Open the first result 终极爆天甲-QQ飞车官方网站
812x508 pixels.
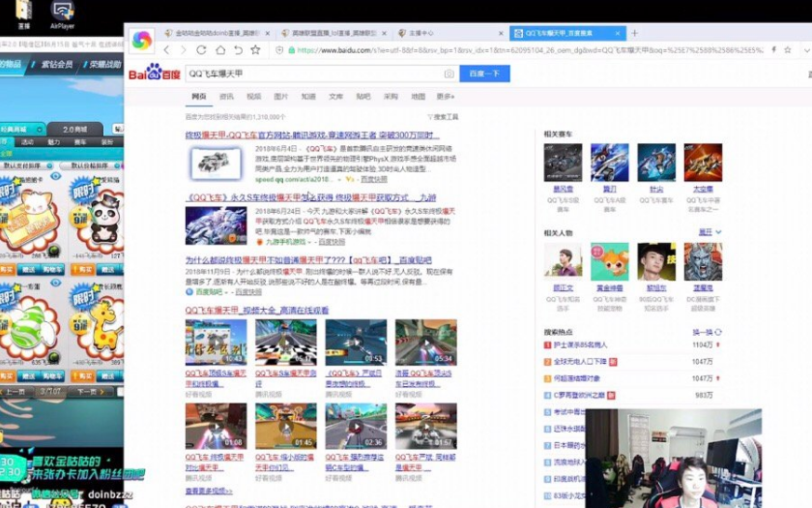tap(312, 135)
